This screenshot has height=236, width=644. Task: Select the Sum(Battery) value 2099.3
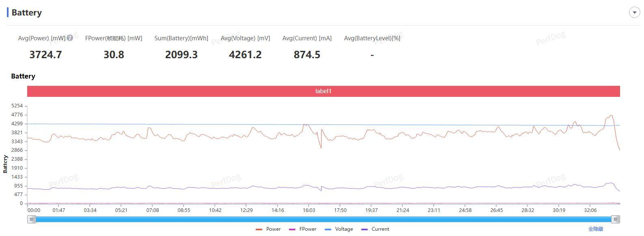coord(181,55)
